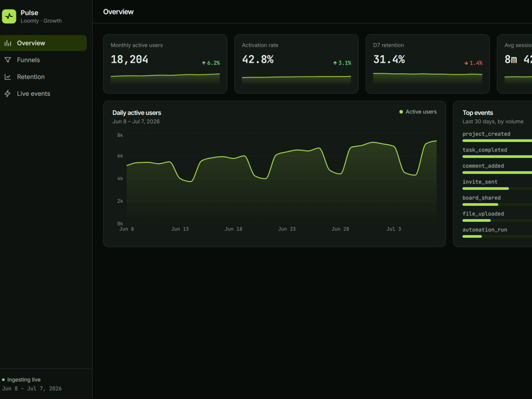Click the Jun 23 axis label

[x=287, y=229]
